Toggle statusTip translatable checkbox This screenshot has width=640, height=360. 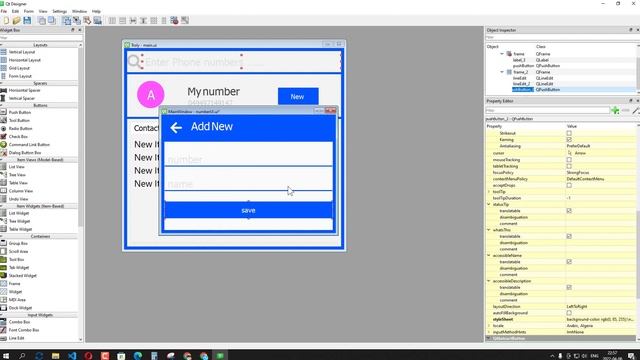pyautogui.click(x=569, y=211)
